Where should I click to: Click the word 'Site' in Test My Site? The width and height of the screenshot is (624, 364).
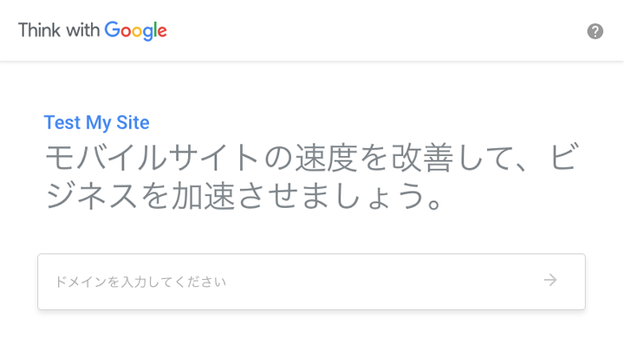coord(133,122)
